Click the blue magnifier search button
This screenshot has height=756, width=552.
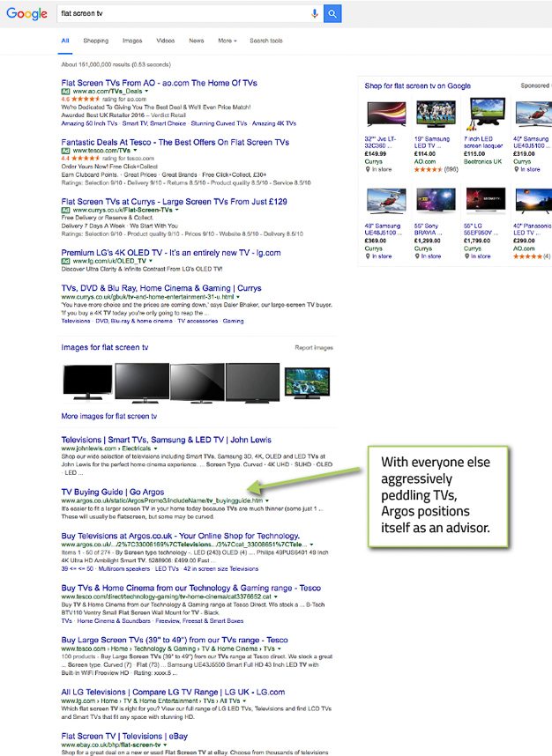tap(332, 13)
